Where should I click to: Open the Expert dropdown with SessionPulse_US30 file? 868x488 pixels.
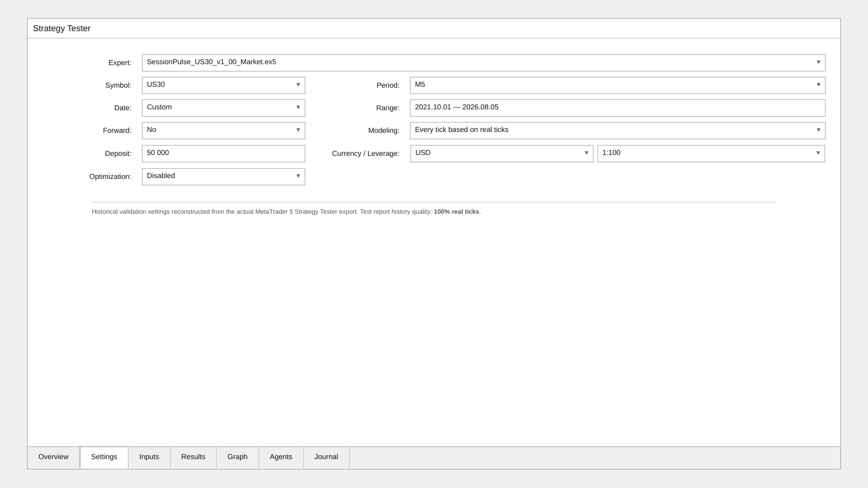[483, 63]
